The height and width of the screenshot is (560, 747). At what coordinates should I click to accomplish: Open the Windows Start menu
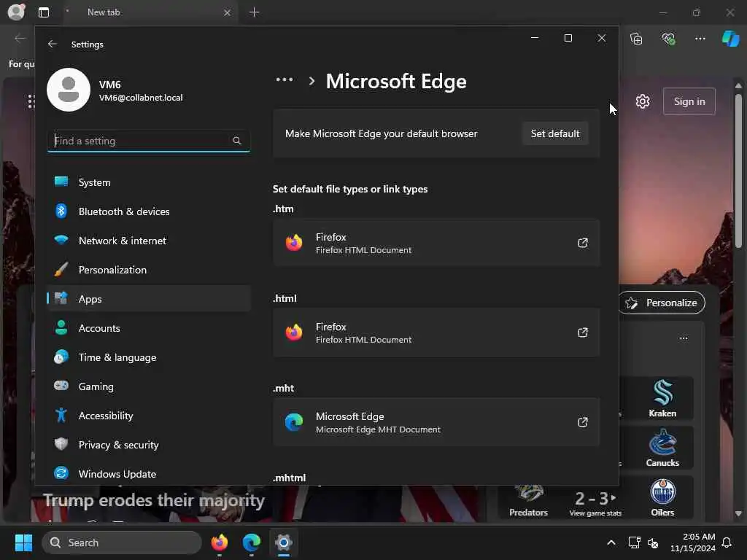(x=23, y=542)
